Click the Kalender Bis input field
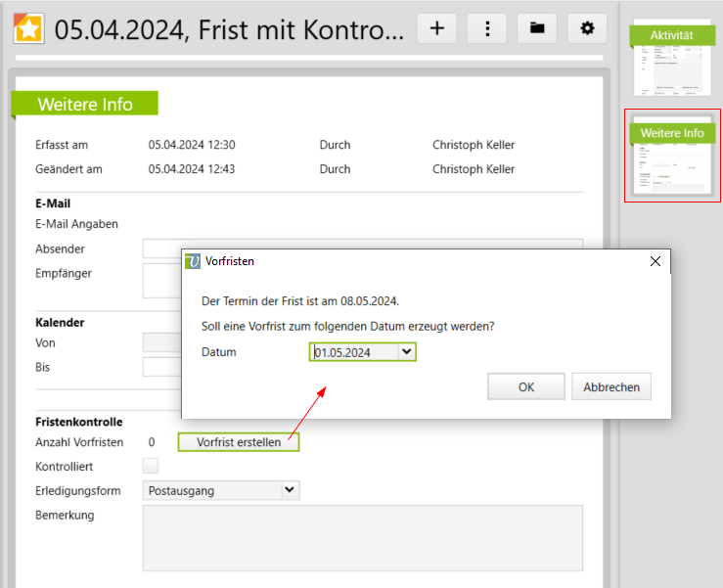 coord(161,367)
